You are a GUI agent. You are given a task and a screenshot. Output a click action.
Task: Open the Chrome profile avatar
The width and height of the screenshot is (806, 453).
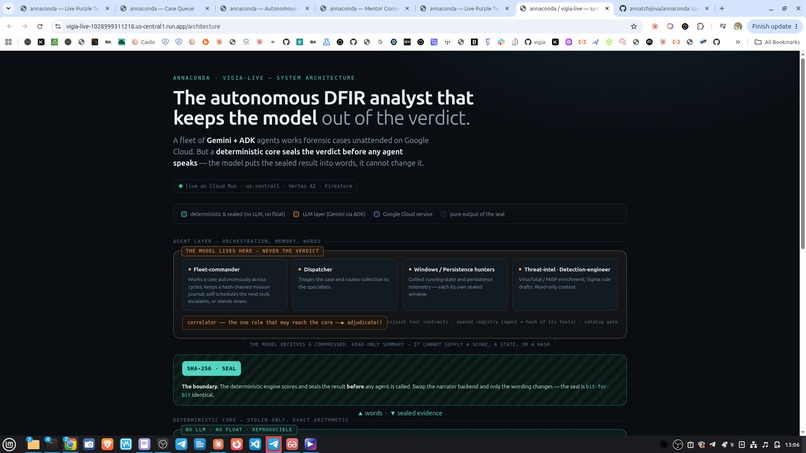pos(738,26)
